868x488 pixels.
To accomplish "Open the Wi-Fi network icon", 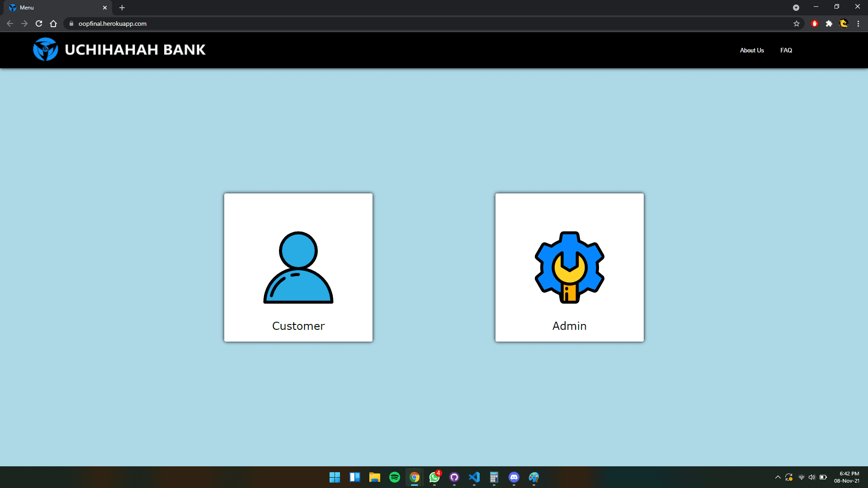I will [x=802, y=477].
